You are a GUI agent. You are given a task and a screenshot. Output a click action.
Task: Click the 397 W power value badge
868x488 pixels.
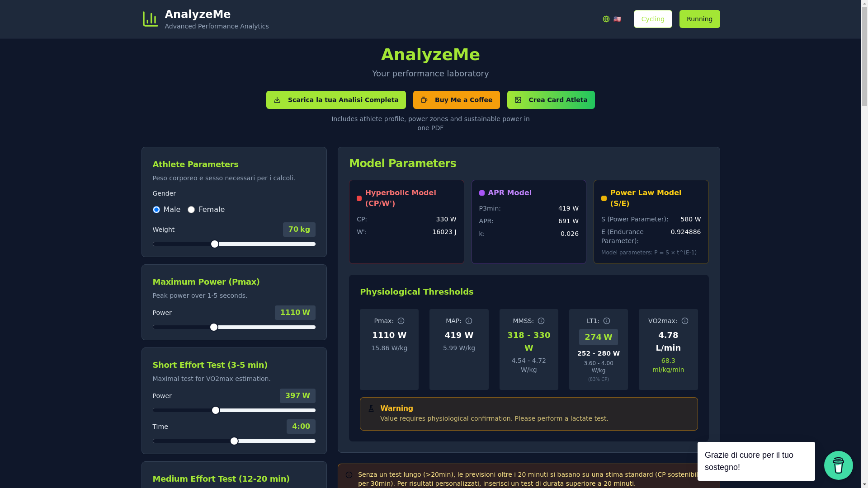tap(297, 396)
